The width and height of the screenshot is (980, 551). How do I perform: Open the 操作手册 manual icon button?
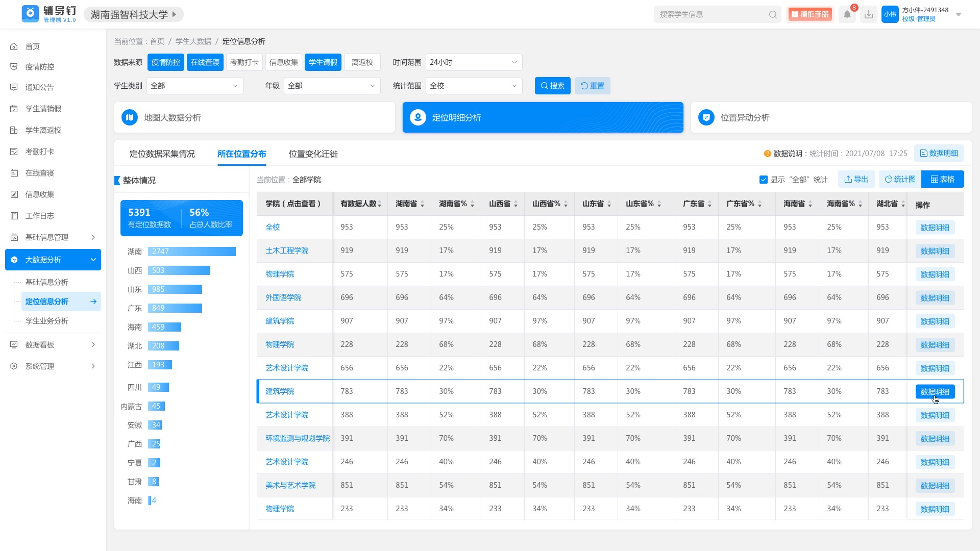[x=810, y=15]
